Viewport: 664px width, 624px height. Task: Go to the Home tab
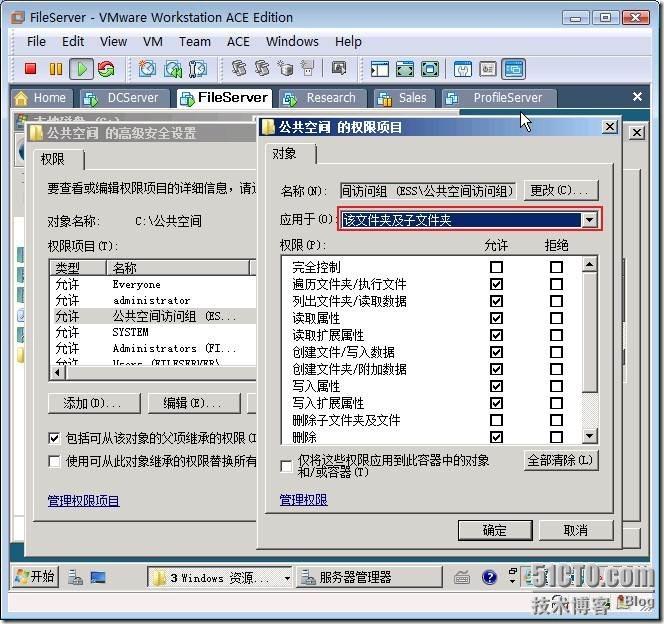coord(42,98)
